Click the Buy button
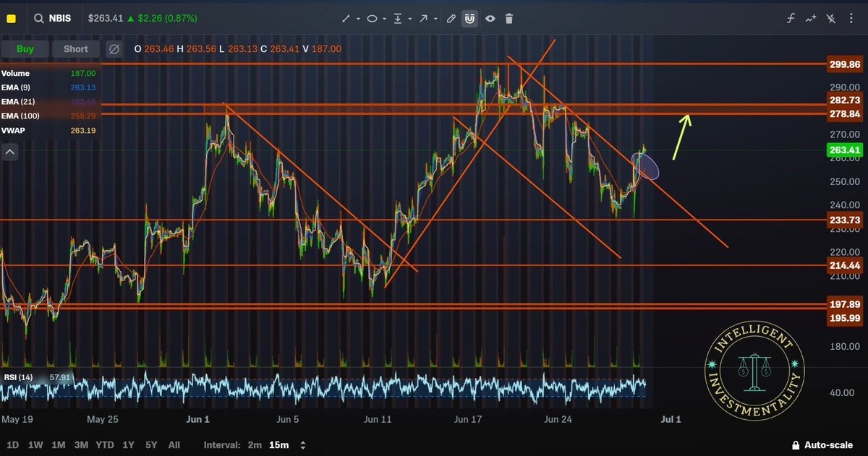 coord(25,49)
